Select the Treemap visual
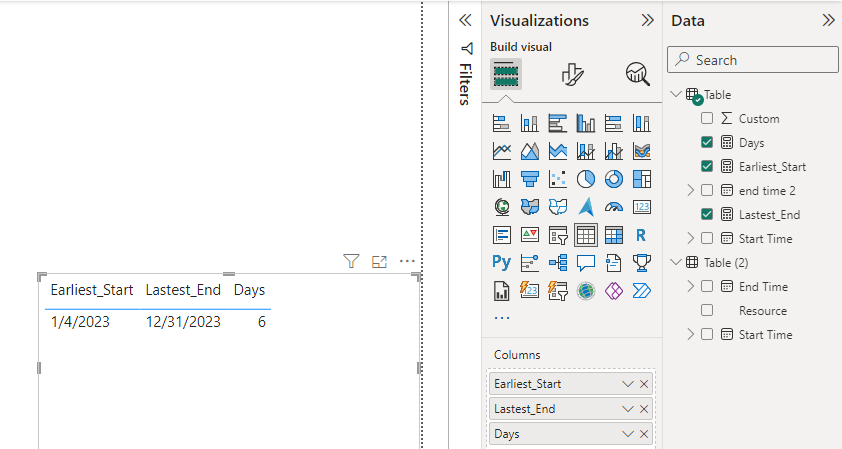This screenshot has width=842, height=449. [642, 179]
